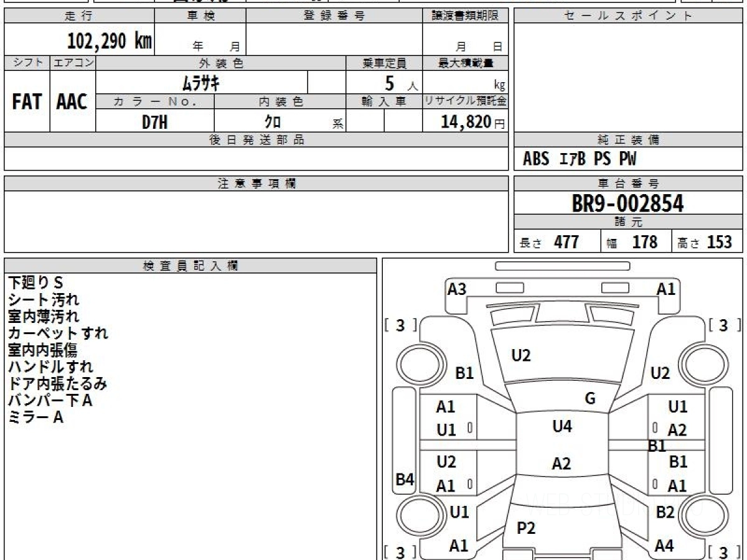Click the 内装色 header

[280, 101]
